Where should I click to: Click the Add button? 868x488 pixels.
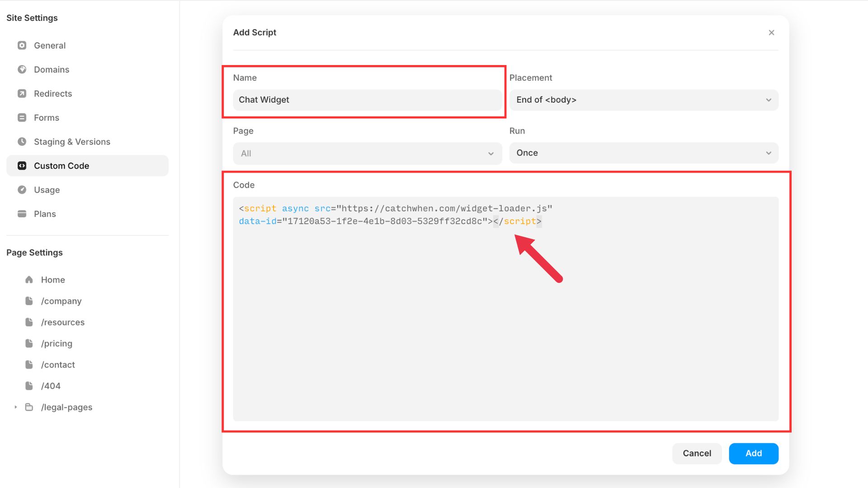click(754, 454)
